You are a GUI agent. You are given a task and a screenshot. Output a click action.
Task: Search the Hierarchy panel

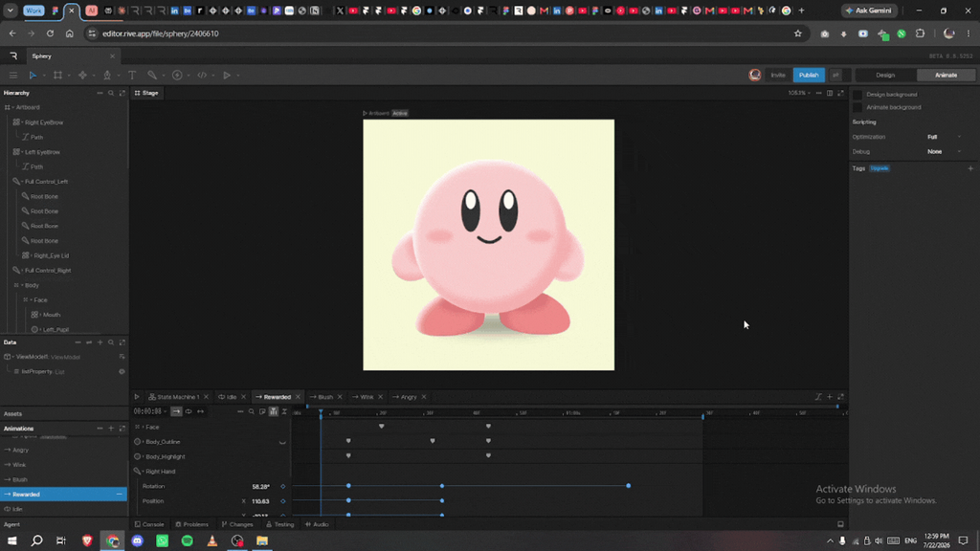coord(111,93)
